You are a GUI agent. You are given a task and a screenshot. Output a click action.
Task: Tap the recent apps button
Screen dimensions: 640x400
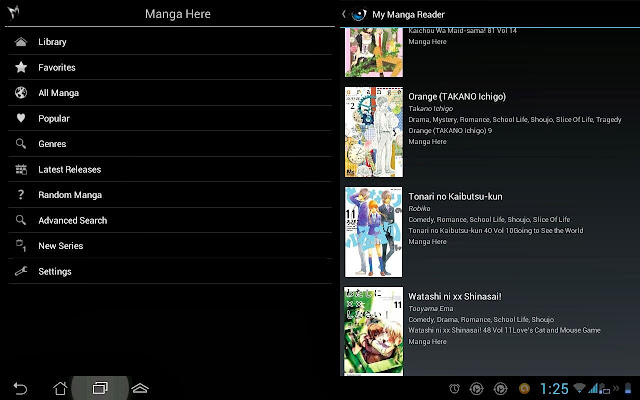point(100,388)
